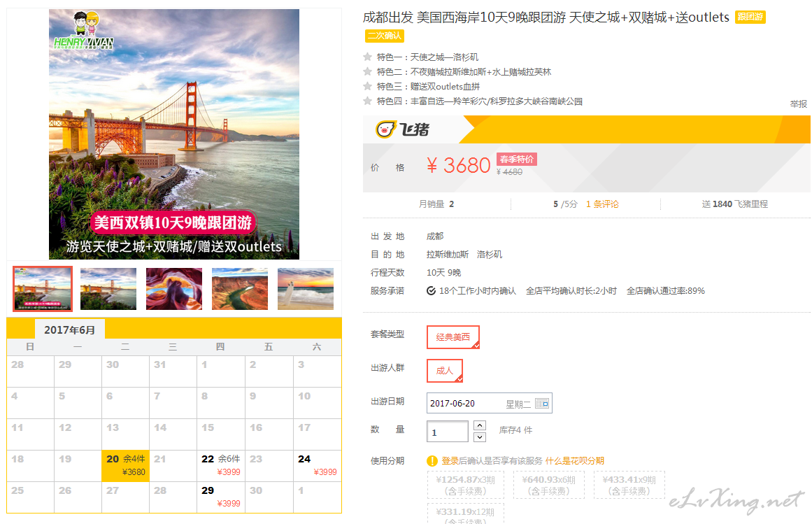The height and width of the screenshot is (524, 812).
Task: Select the Antelope Canyon thumbnail
Action: click(174, 289)
